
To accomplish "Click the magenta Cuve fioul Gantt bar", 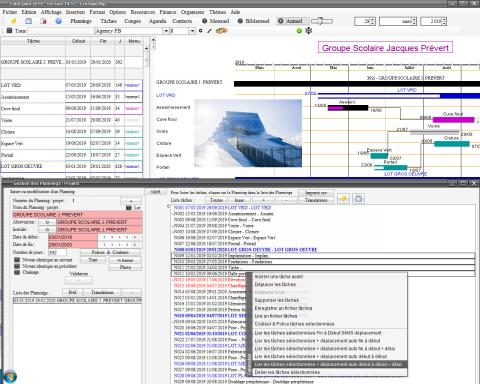I will pyautogui.click(x=453, y=120).
